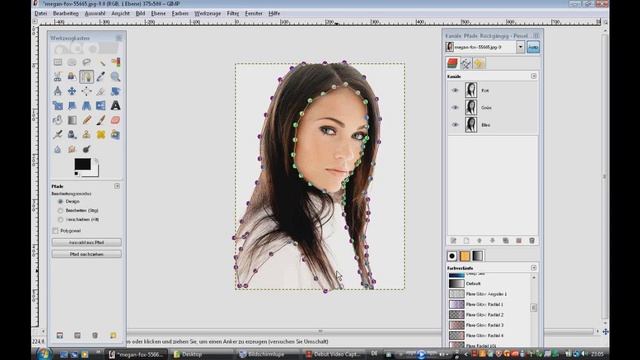Select the Blur/Sharpen droplet tool

pyautogui.click(x=58, y=149)
